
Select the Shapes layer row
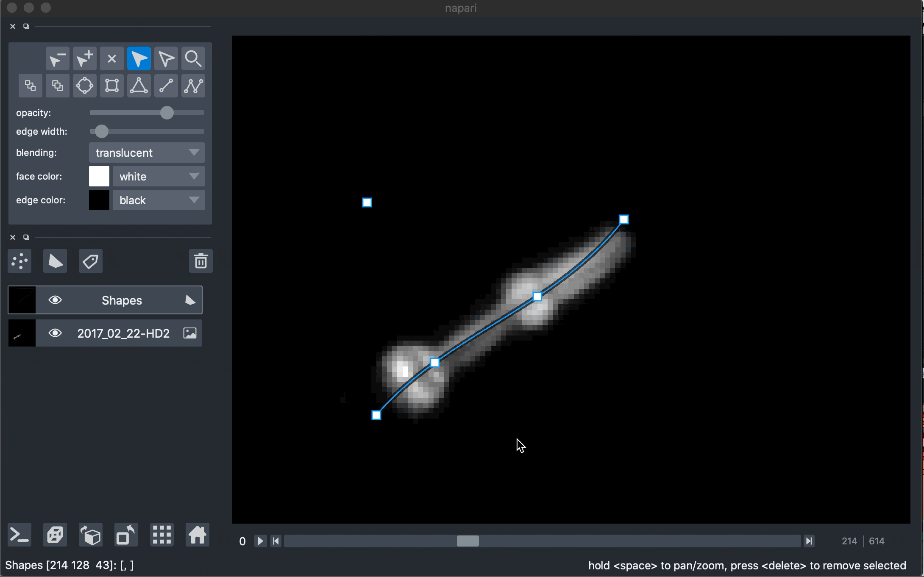point(105,300)
